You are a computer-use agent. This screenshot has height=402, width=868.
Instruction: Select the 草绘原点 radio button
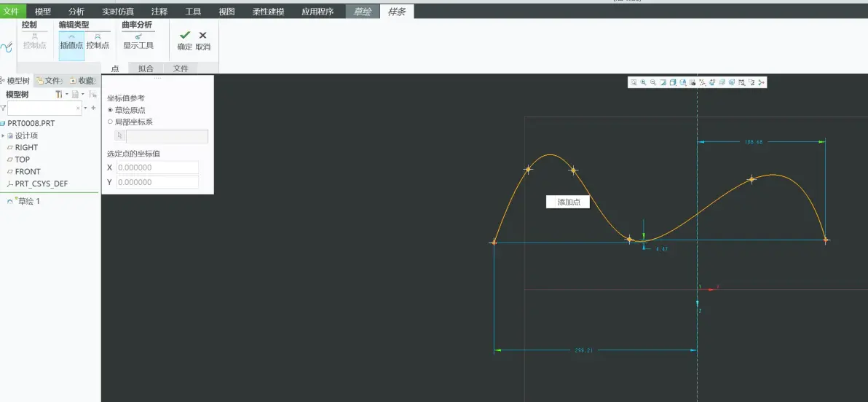110,110
